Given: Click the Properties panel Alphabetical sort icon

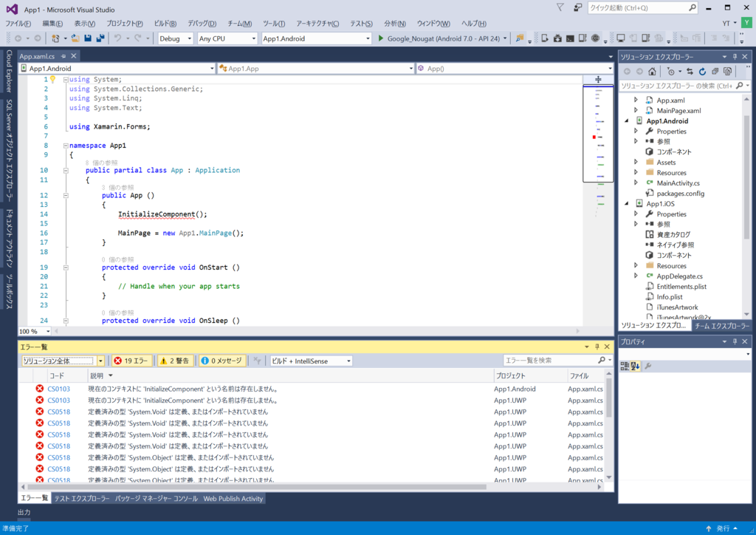Looking at the screenshot, I should coord(635,367).
